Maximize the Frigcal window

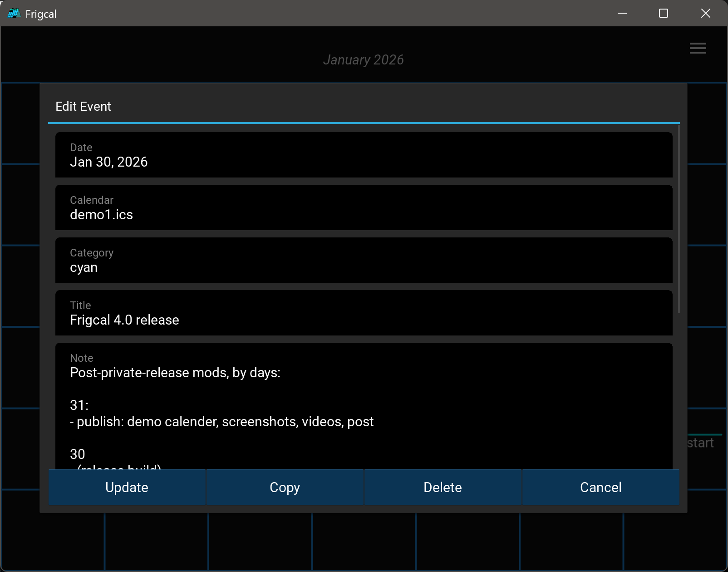pos(663,14)
